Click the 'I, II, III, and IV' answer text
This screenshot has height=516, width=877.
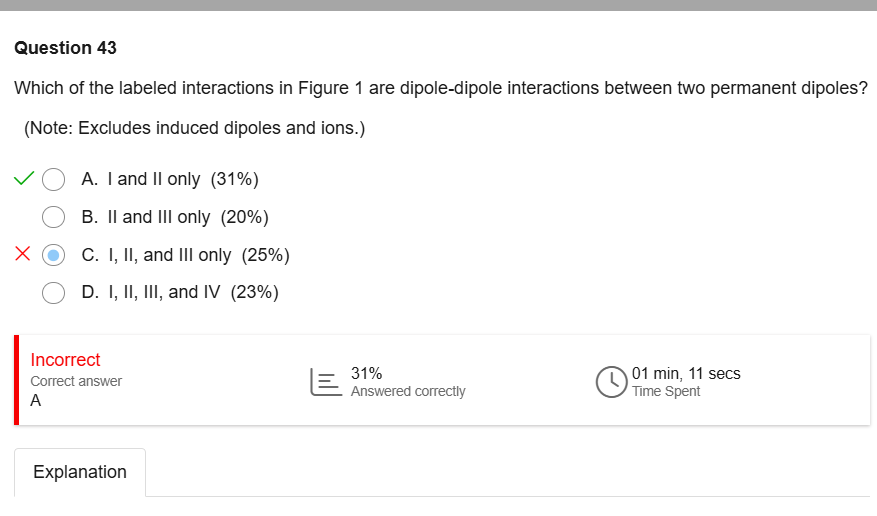(x=153, y=292)
